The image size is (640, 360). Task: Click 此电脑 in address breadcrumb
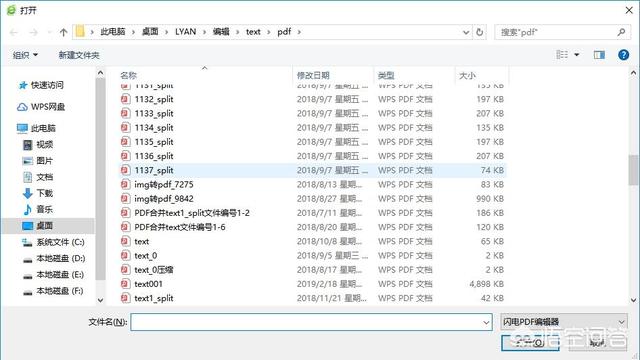pyautogui.click(x=113, y=32)
